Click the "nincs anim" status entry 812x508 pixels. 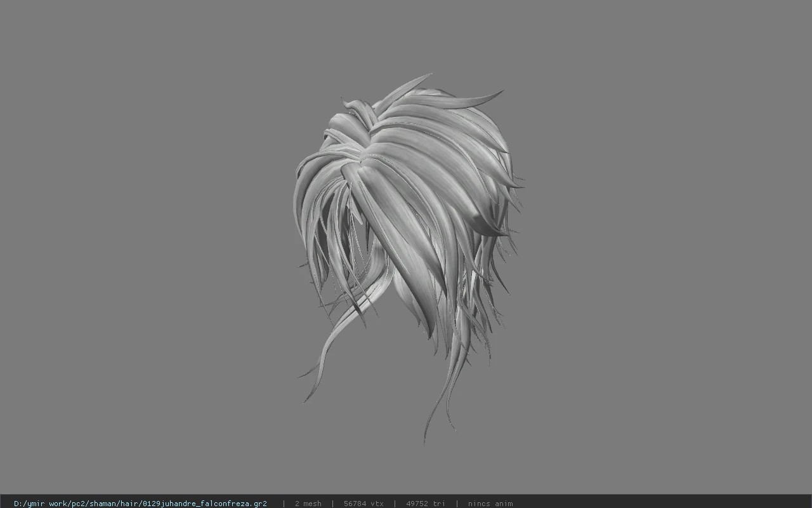(x=490, y=504)
